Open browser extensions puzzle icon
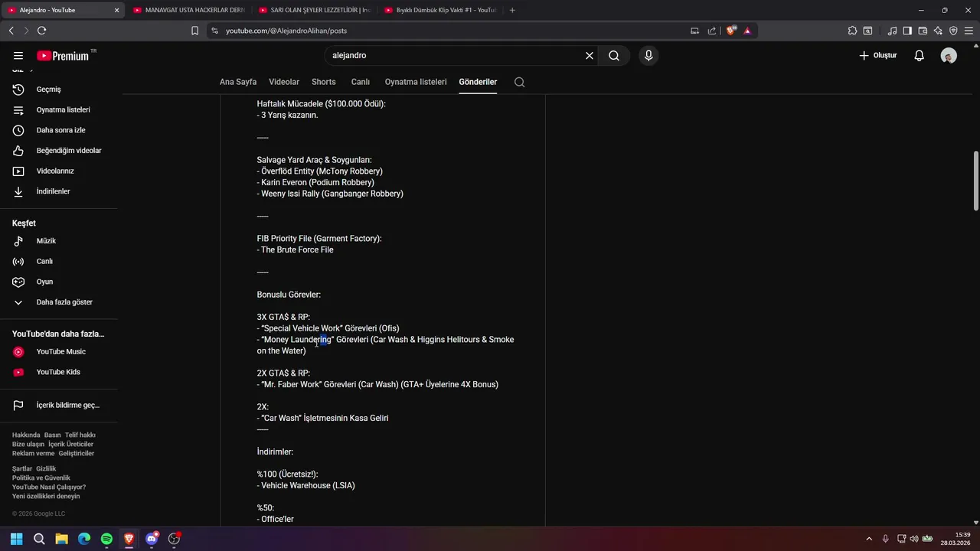Screen dimensions: 980x551 [852, 31]
